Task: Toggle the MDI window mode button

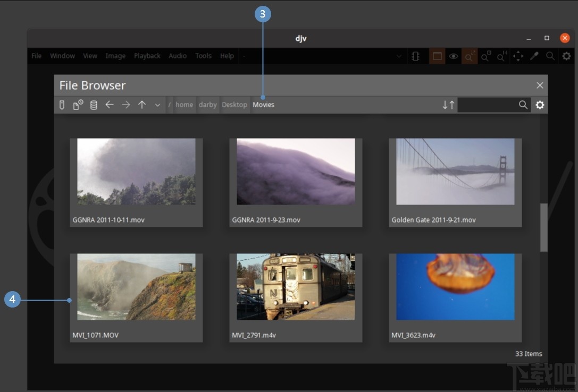Action: (437, 56)
